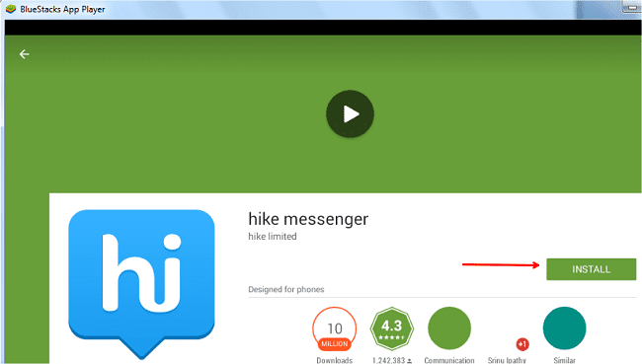Open the 4.3 star rating badge
Viewport: 642px width, 364px height.
[x=392, y=328]
